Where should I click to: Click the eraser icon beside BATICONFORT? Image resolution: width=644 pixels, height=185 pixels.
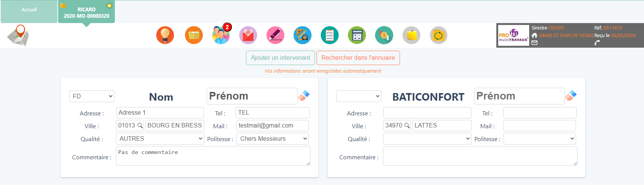coord(571,95)
